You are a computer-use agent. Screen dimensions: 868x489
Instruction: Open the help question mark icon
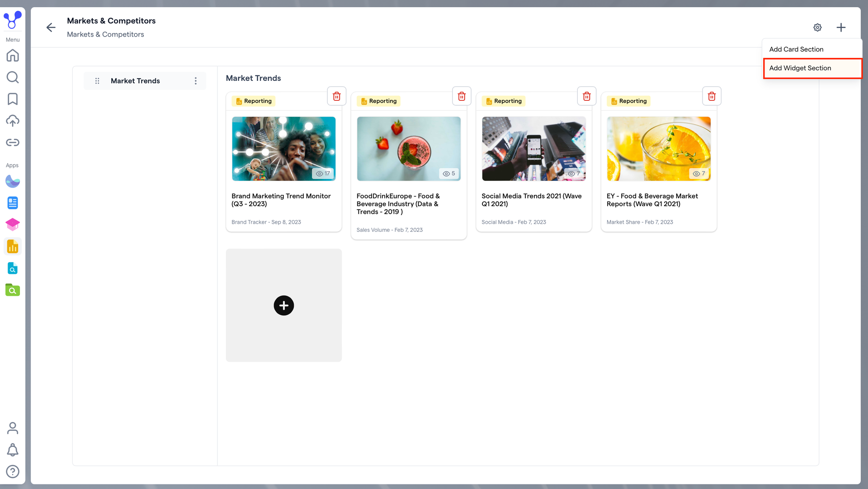pos(13,471)
